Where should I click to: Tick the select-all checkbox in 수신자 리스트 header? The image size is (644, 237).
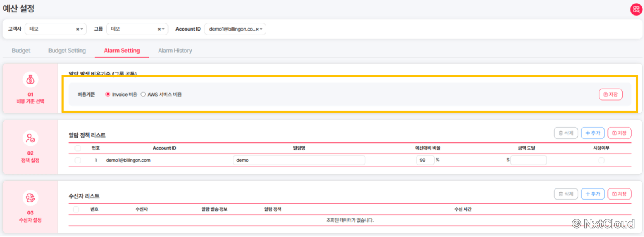click(x=76, y=209)
